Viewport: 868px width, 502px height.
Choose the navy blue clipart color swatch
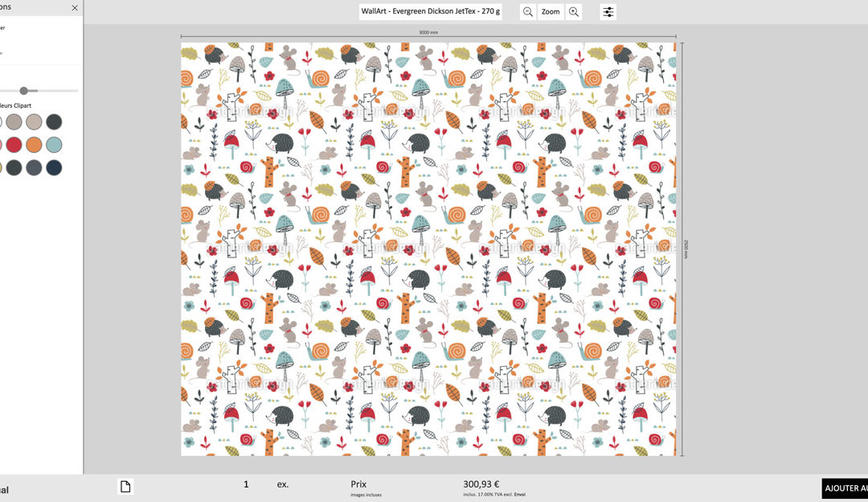(54, 167)
